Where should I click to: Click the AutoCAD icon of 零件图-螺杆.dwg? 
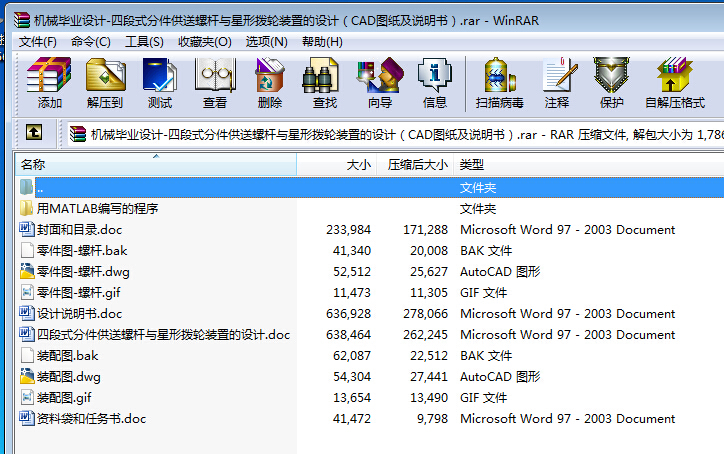[x=27, y=271]
